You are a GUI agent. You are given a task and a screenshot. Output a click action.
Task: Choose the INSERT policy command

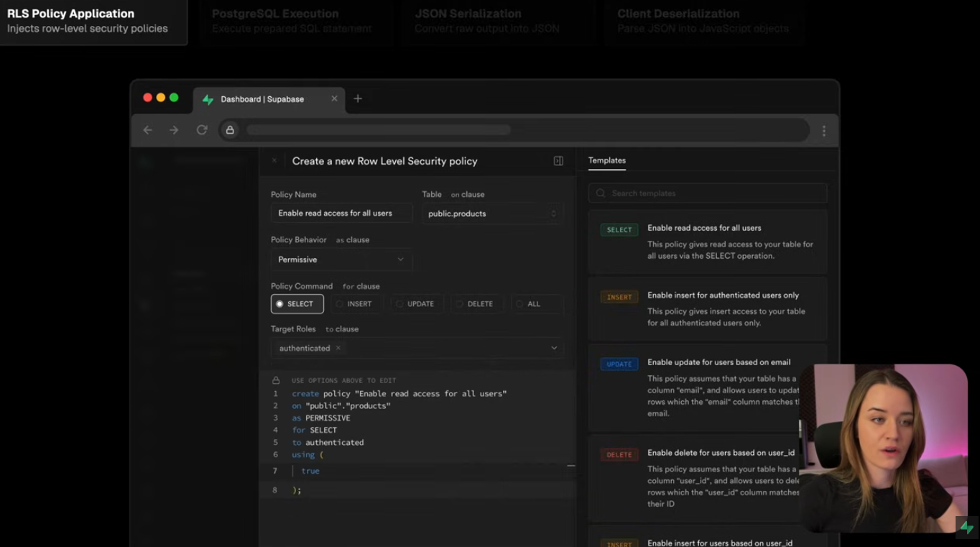(x=356, y=304)
